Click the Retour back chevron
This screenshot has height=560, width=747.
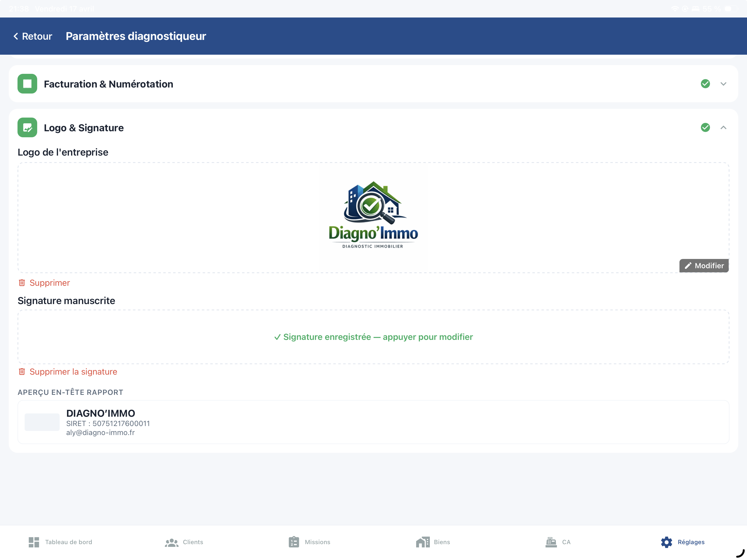pyautogui.click(x=16, y=36)
